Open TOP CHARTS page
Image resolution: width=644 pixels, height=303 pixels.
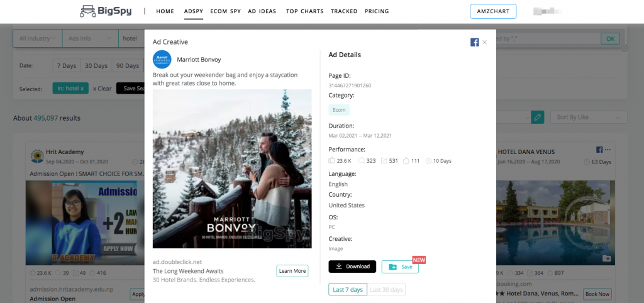[305, 11]
